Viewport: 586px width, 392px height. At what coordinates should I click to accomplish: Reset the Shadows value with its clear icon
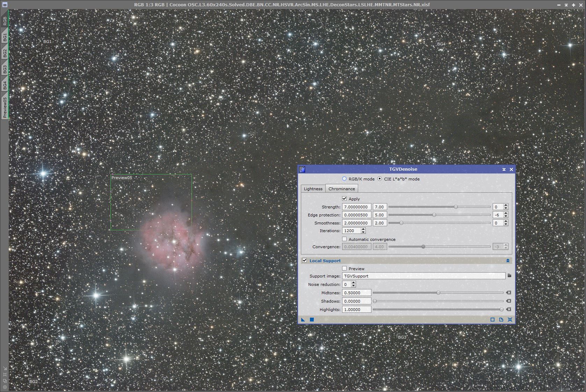click(508, 301)
